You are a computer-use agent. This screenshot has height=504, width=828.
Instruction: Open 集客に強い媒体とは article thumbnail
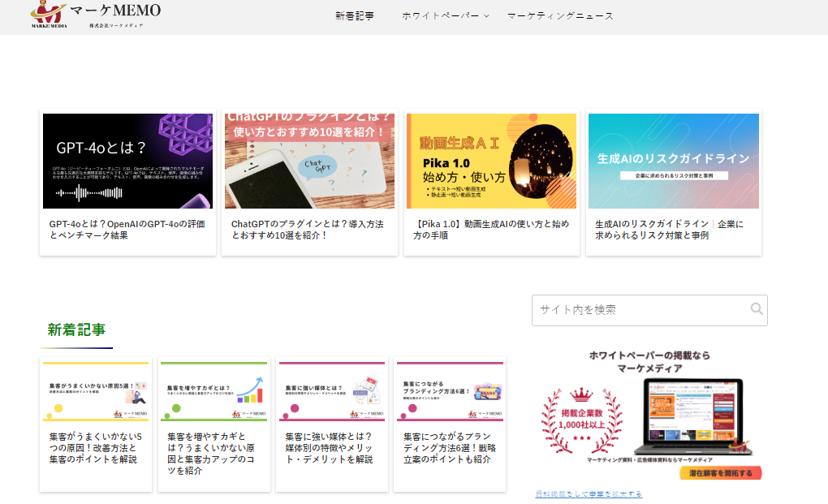click(331, 392)
